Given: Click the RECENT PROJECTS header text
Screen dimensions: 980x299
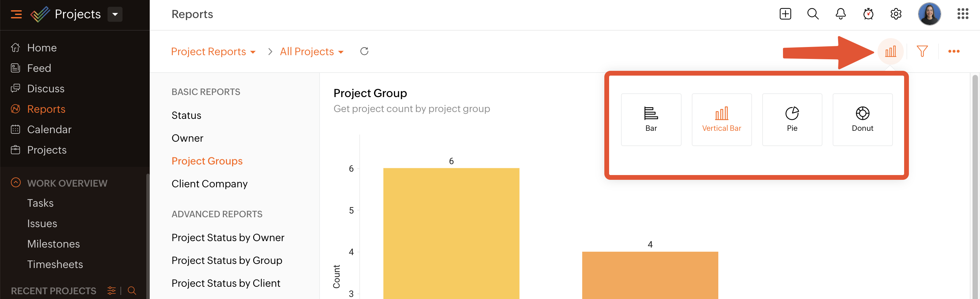Looking at the screenshot, I should pyautogui.click(x=54, y=291).
